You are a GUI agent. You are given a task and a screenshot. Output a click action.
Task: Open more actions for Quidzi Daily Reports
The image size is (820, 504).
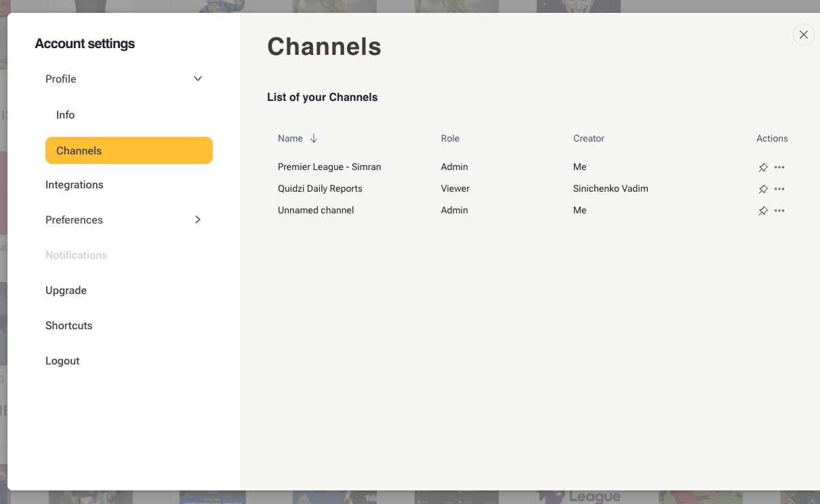[x=779, y=189]
